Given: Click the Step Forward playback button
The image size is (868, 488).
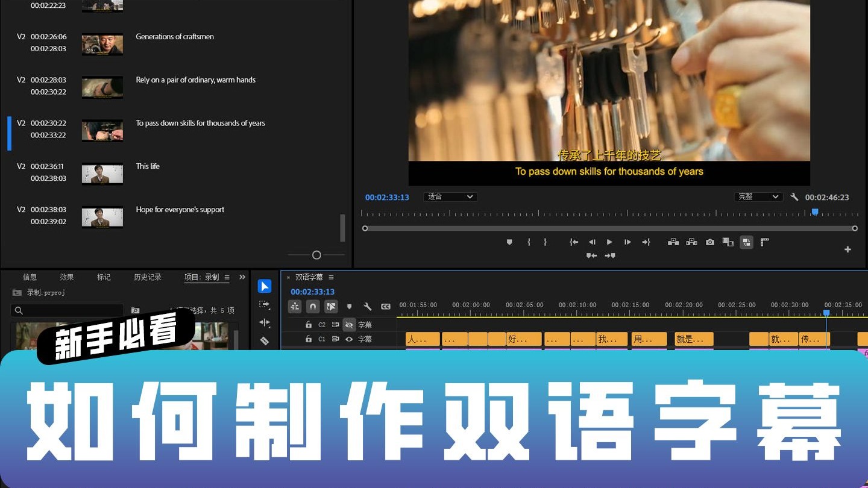Looking at the screenshot, I should [x=627, y=242].
